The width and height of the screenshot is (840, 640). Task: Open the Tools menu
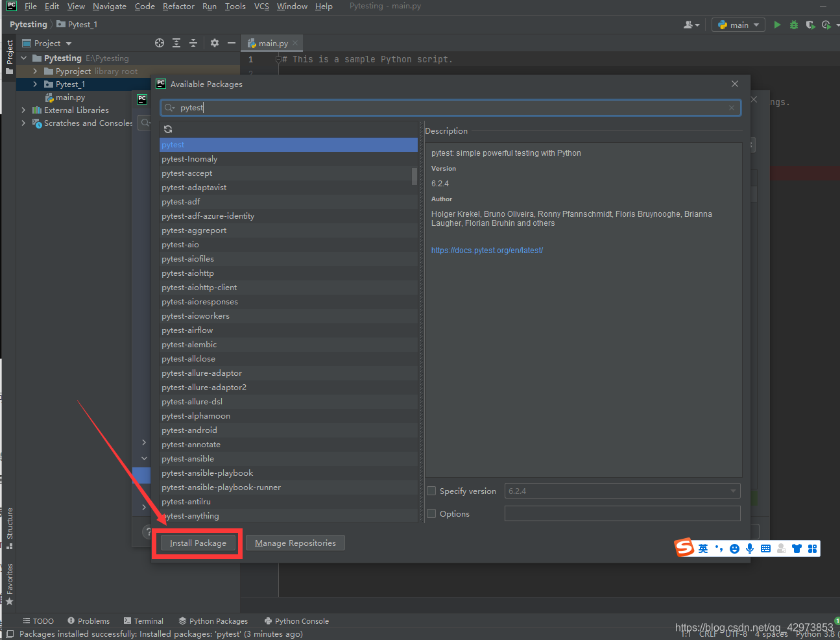point(235,6)
